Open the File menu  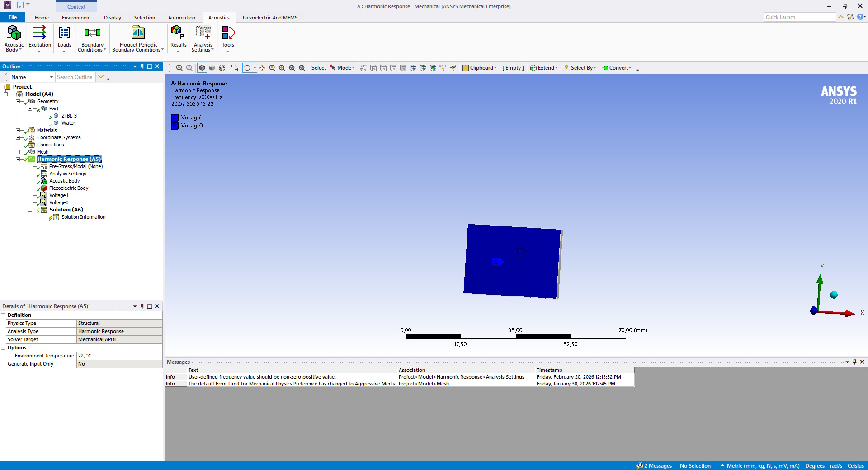pos(13,18)
